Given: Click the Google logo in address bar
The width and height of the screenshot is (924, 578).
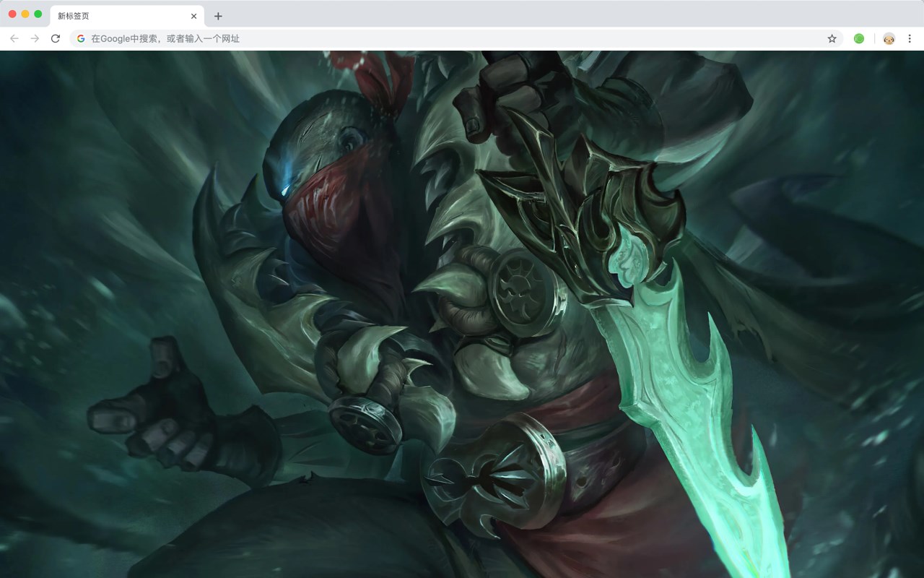Looking at the screenshot, I should tap(81, 38).
